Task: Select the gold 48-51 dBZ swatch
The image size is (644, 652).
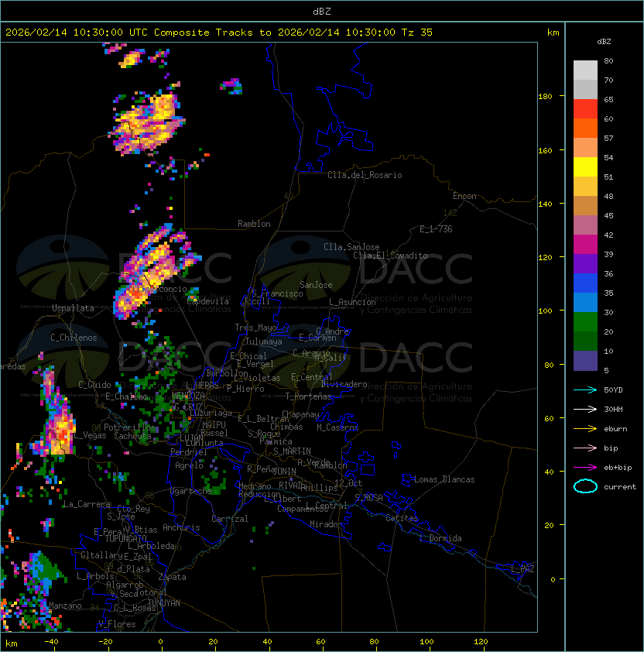Action: [x=585, y=187]
